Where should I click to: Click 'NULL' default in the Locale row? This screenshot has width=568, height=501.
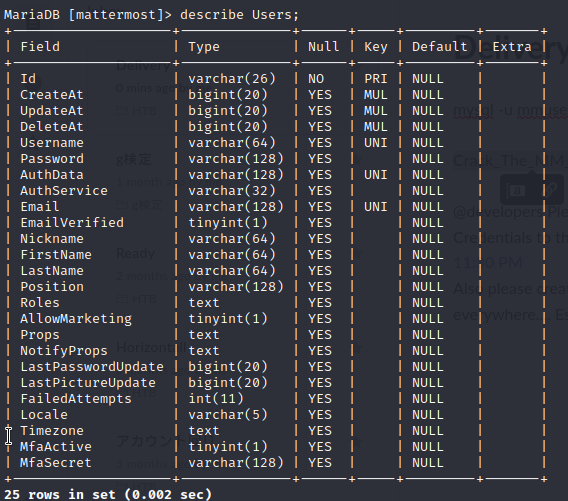427,414
